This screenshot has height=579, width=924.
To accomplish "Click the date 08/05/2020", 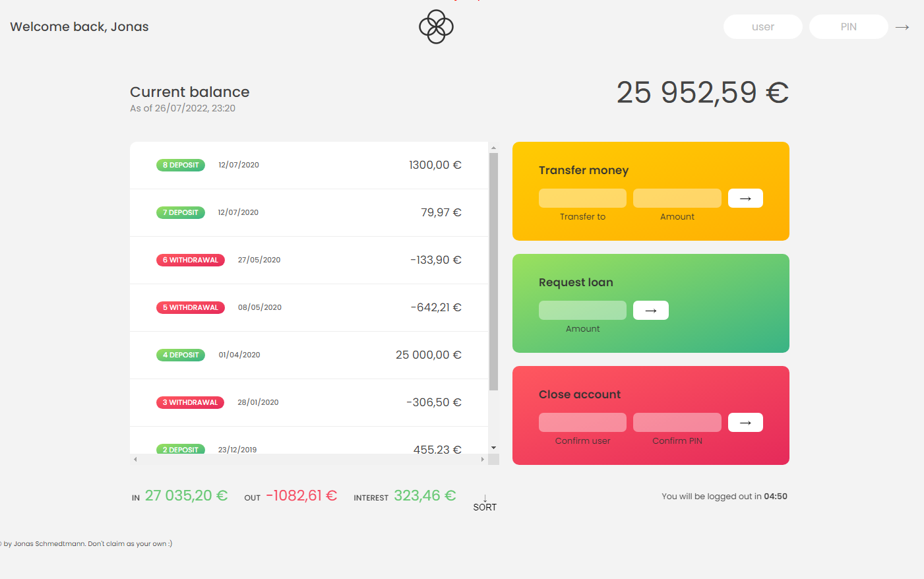I will pyautogui.click(x=260, y=307).
